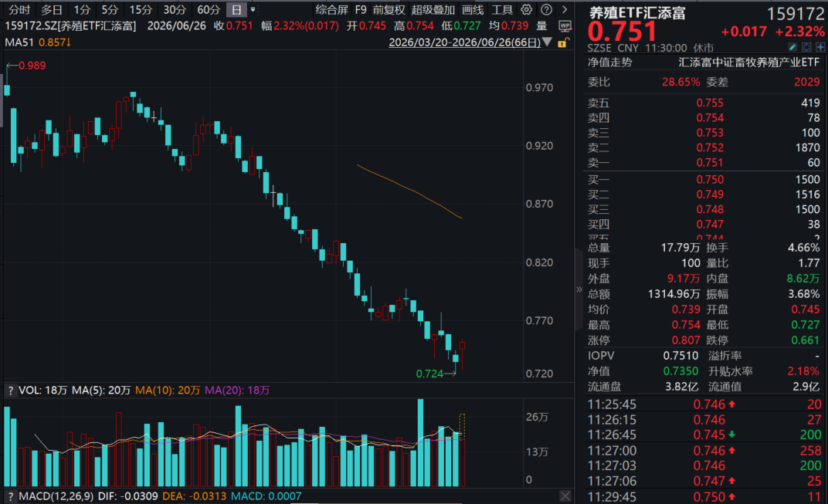Click the 量 label in chart header
This screenshot has width=828, height=504.
point(541,26)
